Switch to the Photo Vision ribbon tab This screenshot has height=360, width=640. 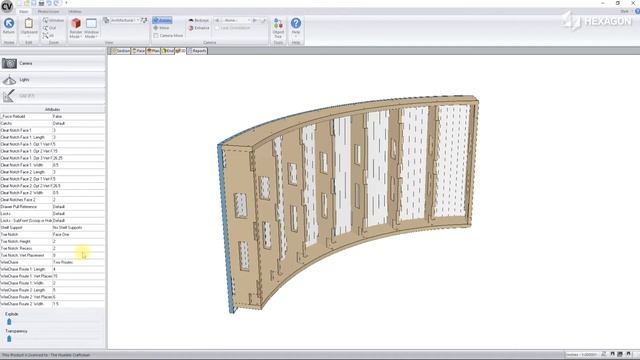point(48,11)
